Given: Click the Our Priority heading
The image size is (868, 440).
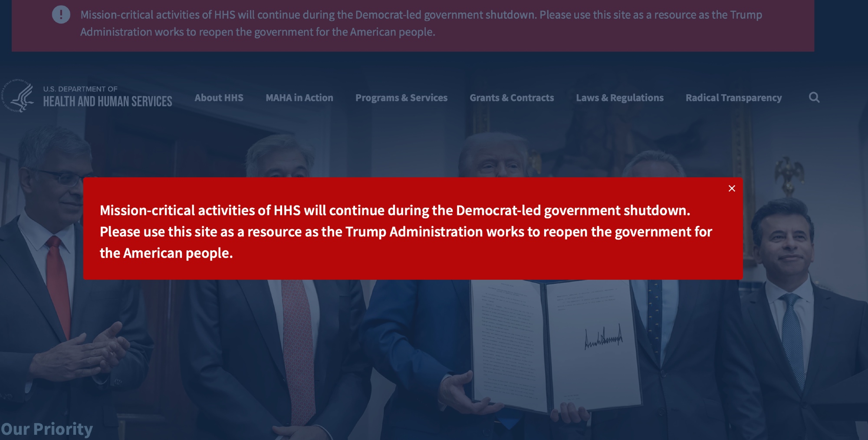Looking at the screenshot, I should click(x=47, y=429).
